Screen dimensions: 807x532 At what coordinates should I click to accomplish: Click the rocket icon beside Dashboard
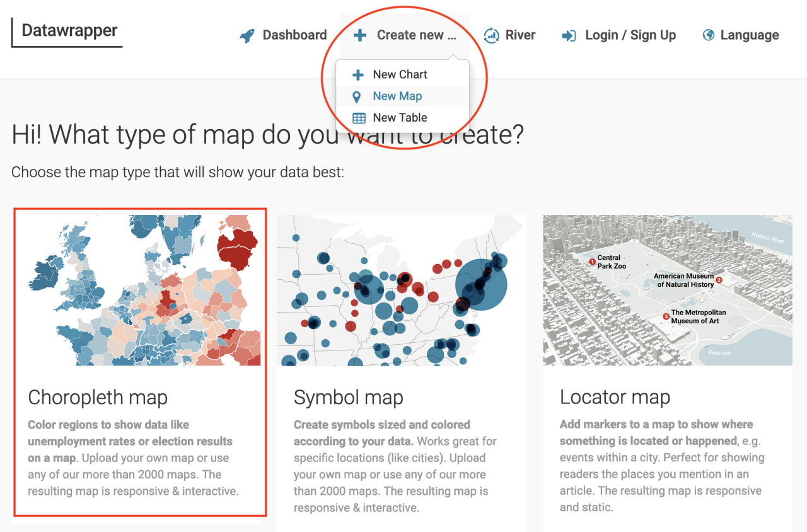(x=247, y=35)
